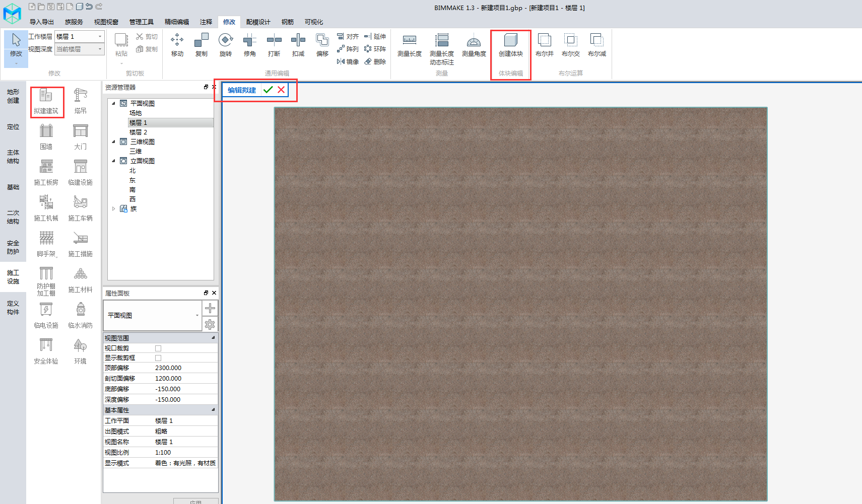Viewport: 862px width, 504px height.
Task: Switch to 地形创建 sidebar category
Action: pyautogui.click(x=13, y=96)
